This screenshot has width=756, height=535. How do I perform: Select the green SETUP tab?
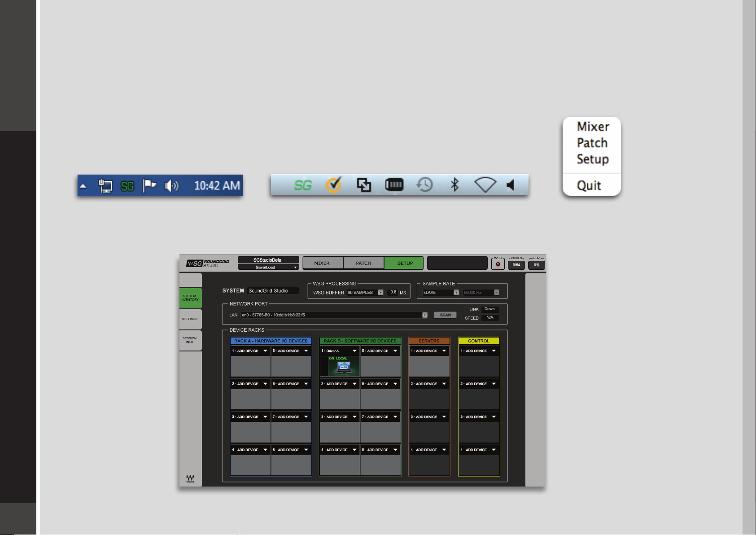coord(404,263)
